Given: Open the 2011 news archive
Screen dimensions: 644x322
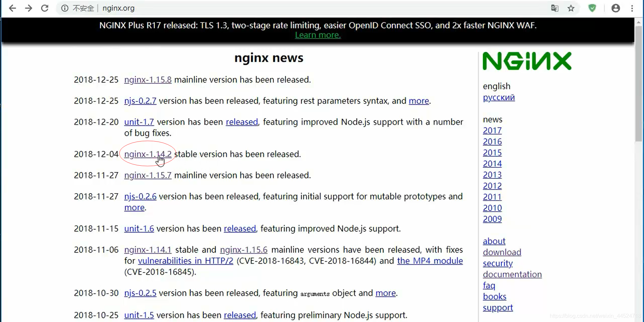Looking at the screenshot, I should pos(492,197).
